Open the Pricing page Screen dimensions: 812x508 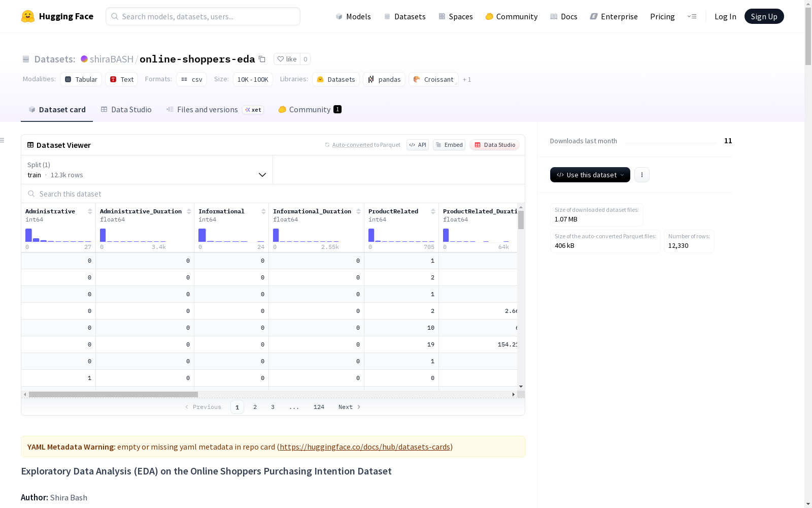pyautogui.click(x=662, y=16)
